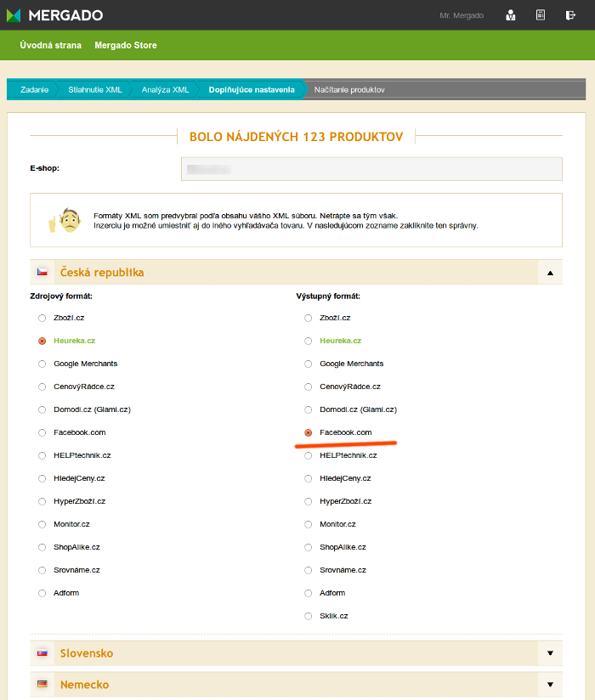This screenshot has width=595, height=700.
Task: Select ShopAlike.cz as source format
Action: tap(42, 547)
